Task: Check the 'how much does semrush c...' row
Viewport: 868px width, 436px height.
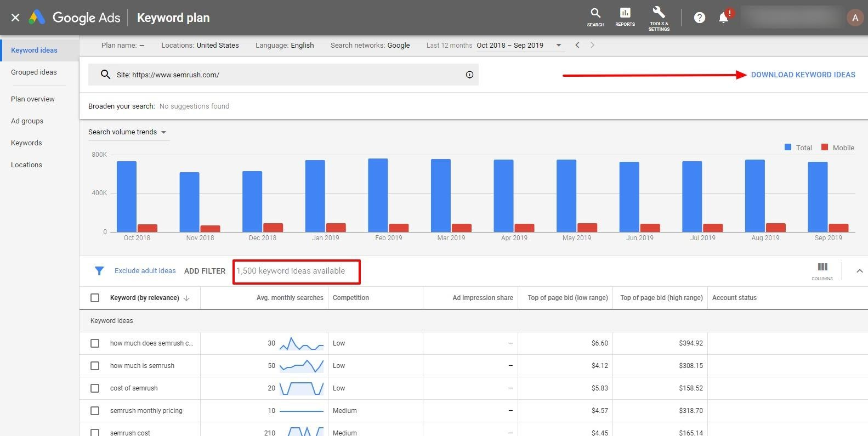Action: 95,343
